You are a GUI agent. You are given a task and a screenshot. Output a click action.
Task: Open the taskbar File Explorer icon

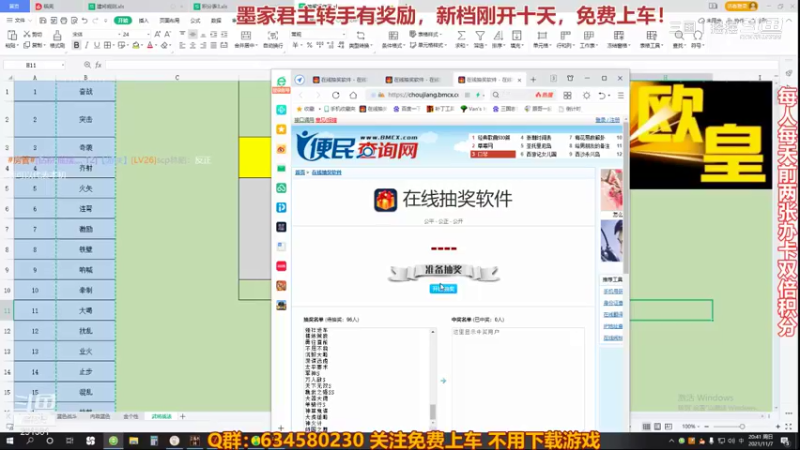click(x=134, y=440)
